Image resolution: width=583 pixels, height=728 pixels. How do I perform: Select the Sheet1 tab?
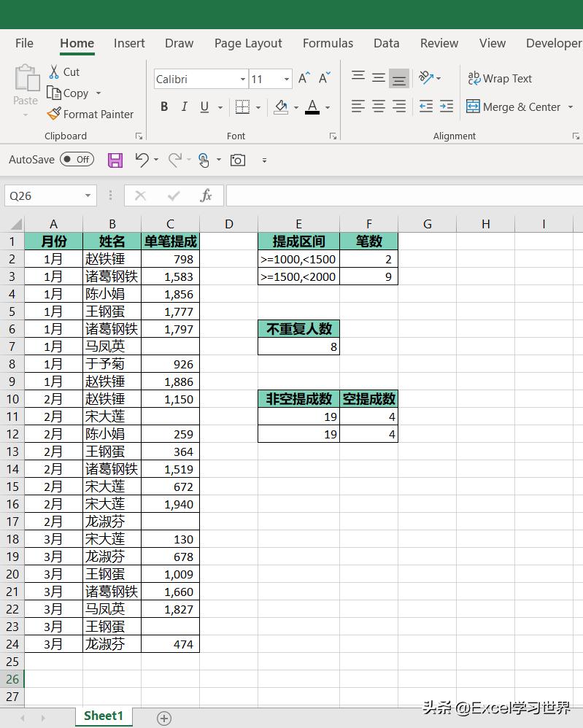104,716
